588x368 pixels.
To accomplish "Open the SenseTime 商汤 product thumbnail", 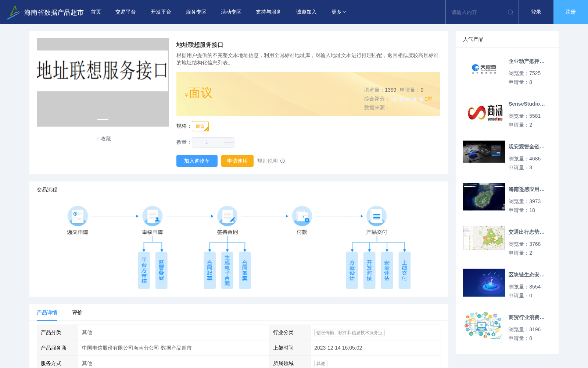I will tap(484, 112).
